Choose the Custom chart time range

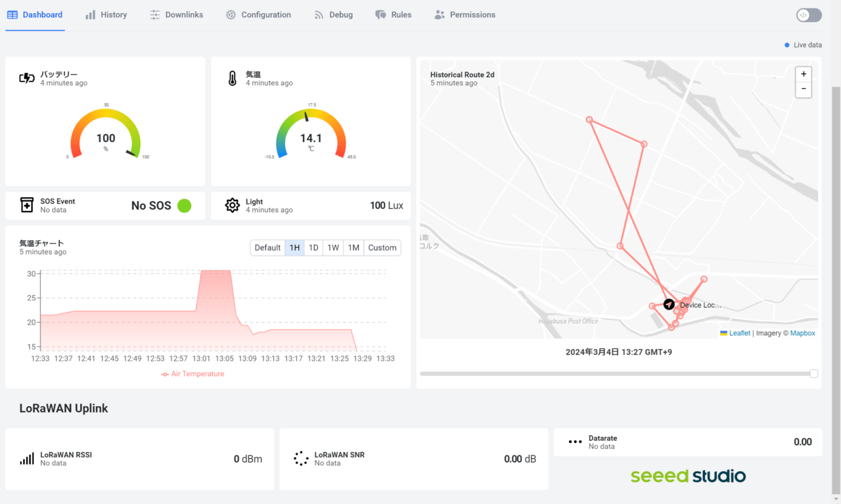(382, 248)
